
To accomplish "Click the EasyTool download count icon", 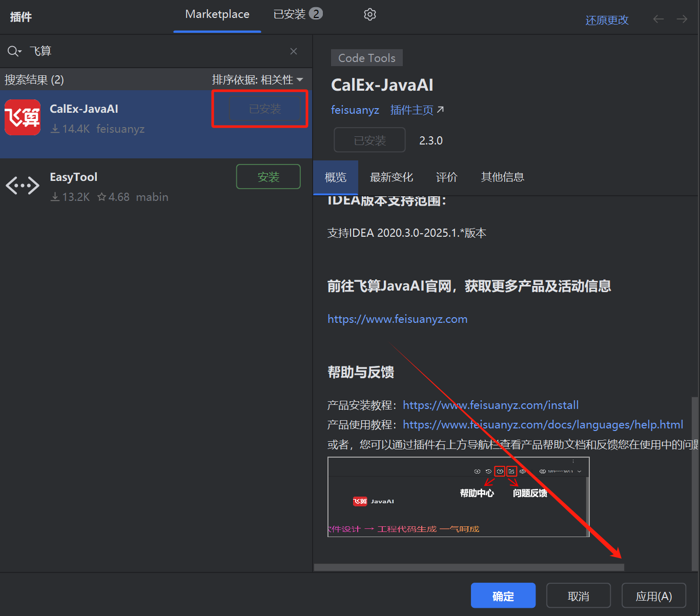I will click(55, 197).
